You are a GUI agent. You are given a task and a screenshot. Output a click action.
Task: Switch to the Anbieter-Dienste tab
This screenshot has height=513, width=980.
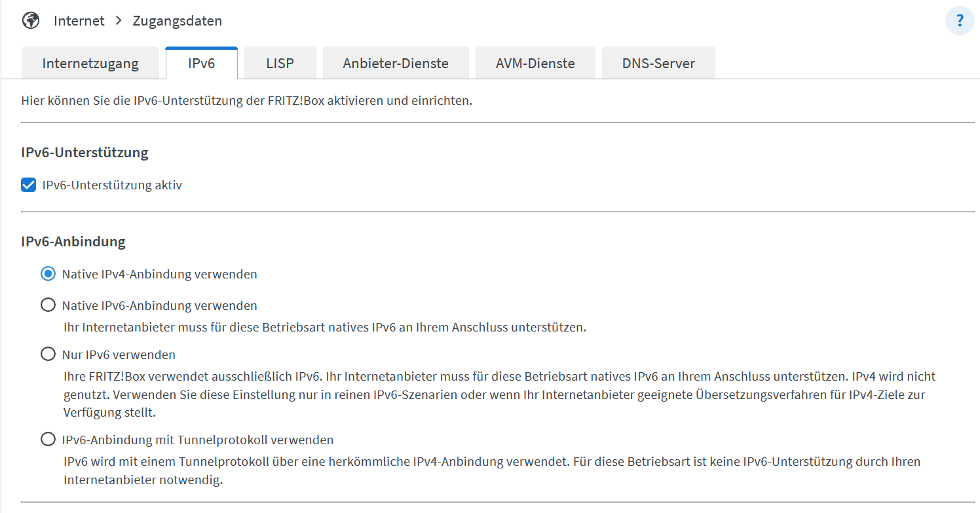tap(396, 64)
